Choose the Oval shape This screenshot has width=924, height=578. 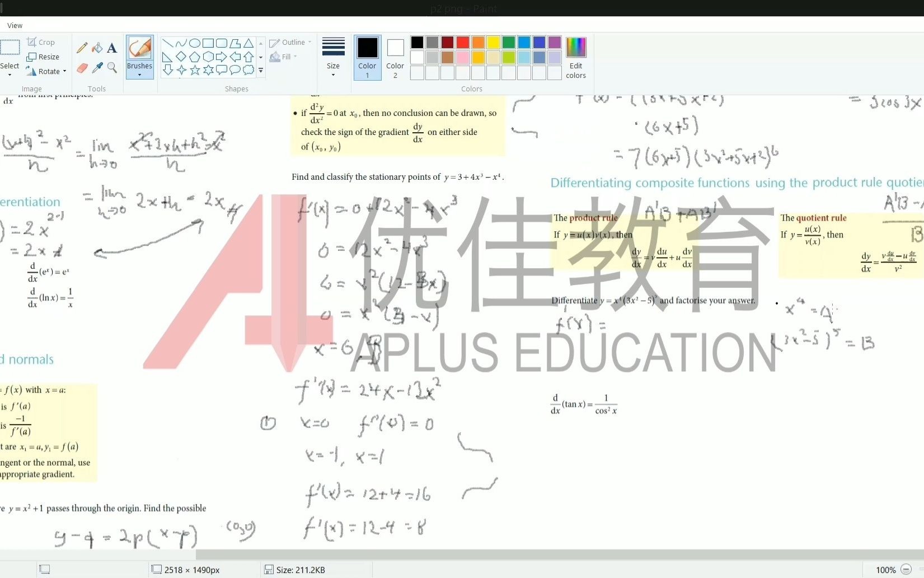tap(195, 43)
